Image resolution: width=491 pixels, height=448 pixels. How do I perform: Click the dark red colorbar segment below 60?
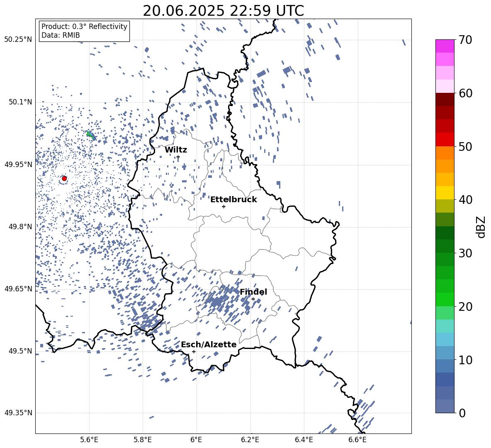[445, 99]
